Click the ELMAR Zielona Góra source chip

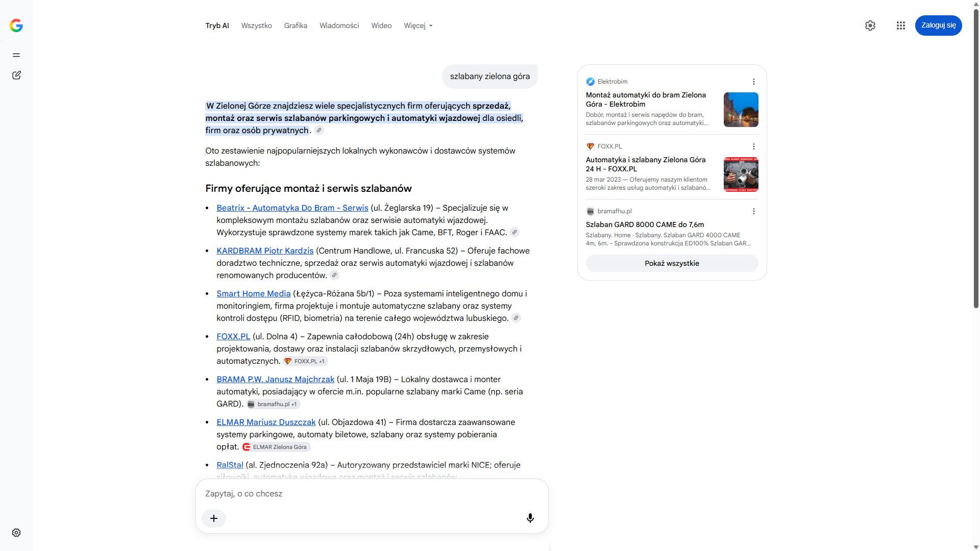276,447
